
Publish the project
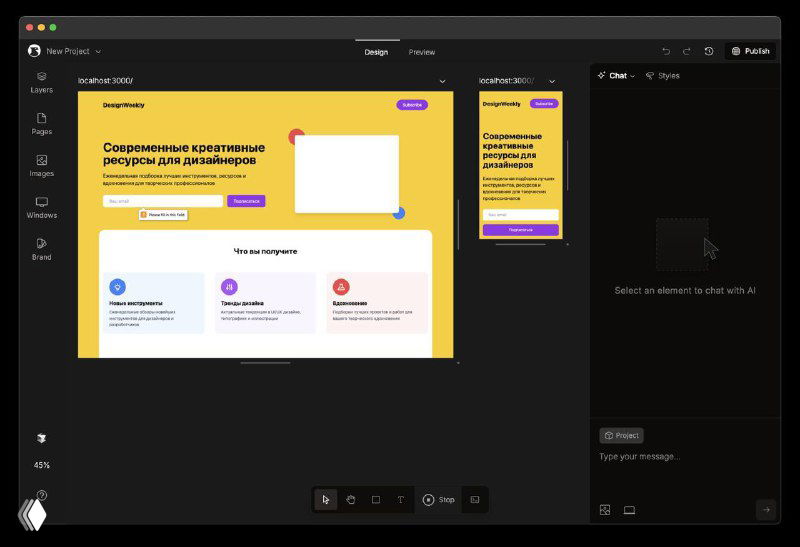tap(750, 51)
